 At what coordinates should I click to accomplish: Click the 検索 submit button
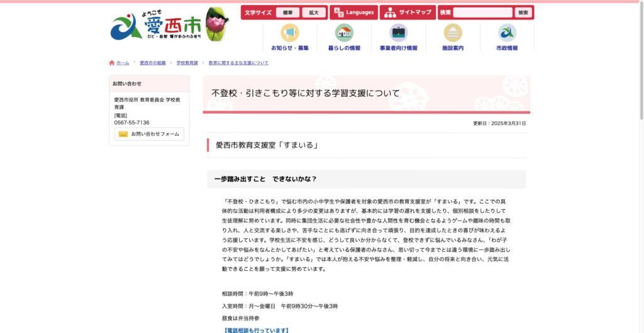click(x=523, y=13)
